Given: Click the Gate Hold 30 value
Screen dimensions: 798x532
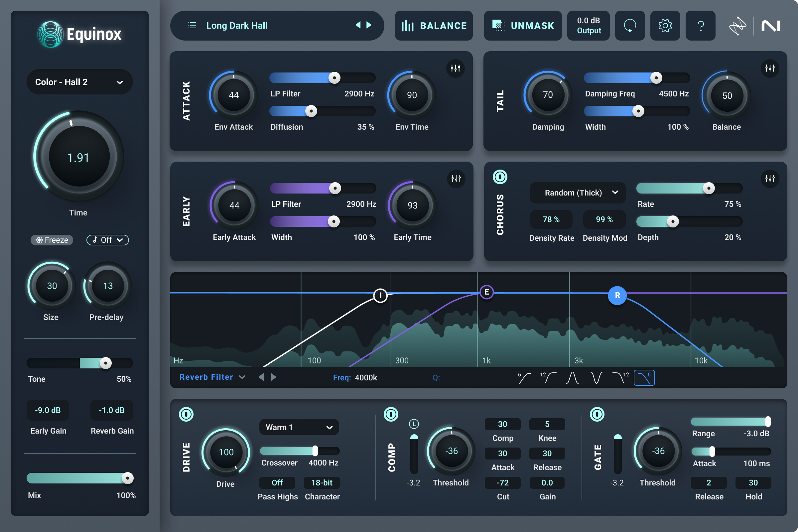Looking at the screenshot, I should [753, 482].
